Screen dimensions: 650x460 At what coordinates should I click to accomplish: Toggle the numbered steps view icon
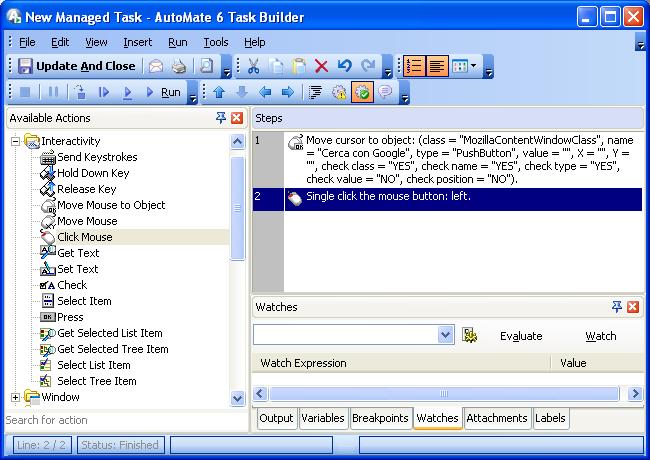[x=414, y=66]
